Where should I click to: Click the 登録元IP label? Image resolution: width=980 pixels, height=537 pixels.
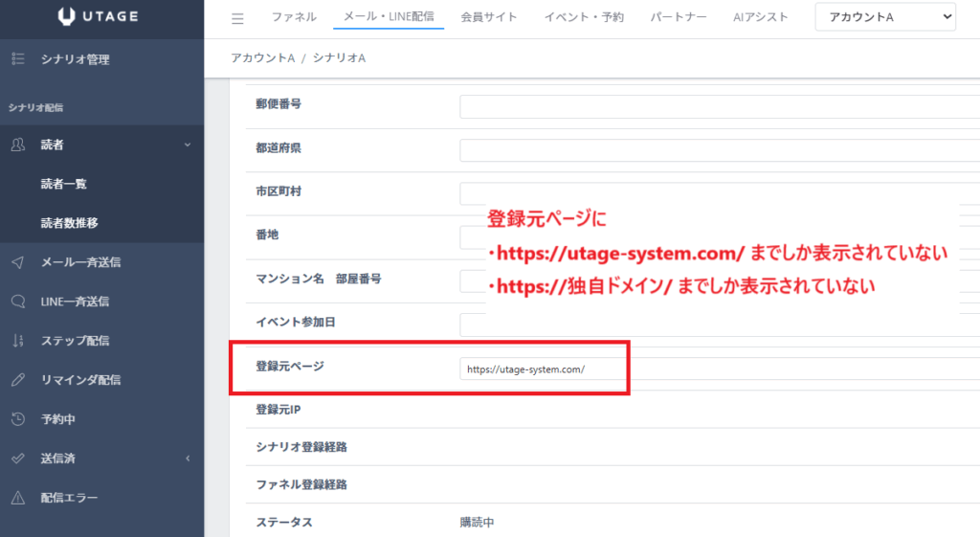(278, 410)
